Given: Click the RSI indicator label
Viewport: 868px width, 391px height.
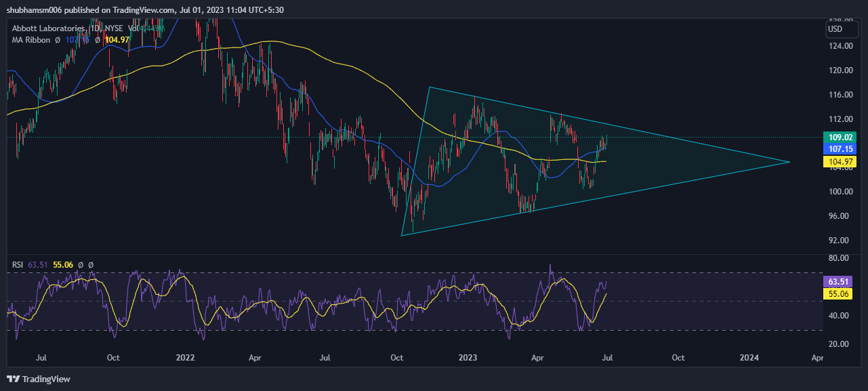Looking at the screenshot, I should (18, 264).
